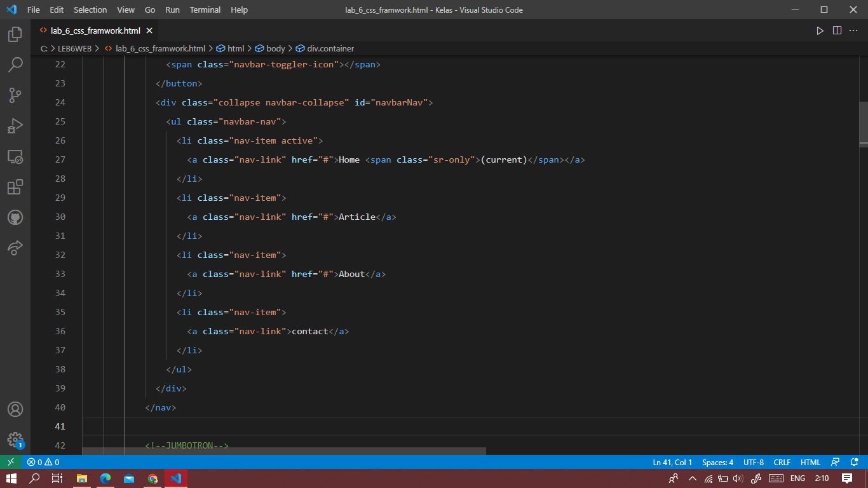Change language mode via HTML status item
The image size is (868, 488).
coord(810,462)
